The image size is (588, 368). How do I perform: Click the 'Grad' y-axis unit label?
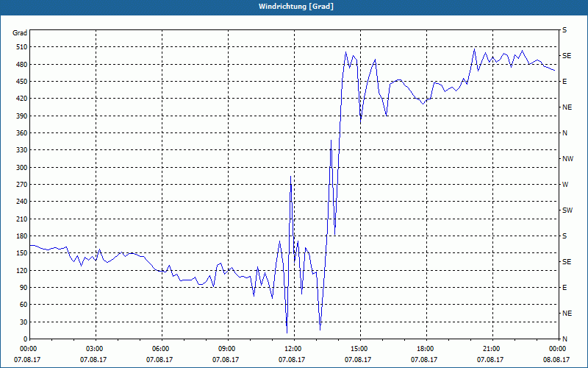click(x=20, y=32)
